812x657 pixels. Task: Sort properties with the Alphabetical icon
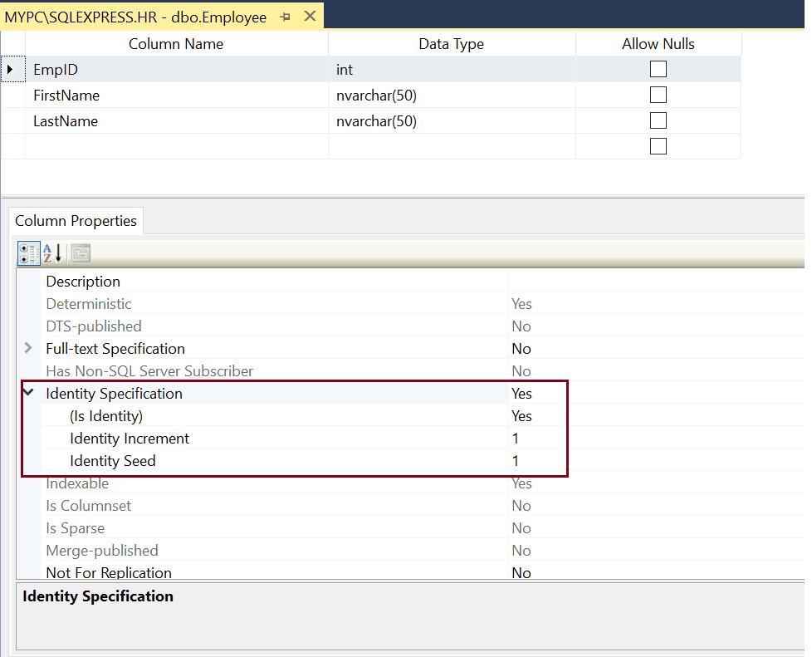(53, 253)
